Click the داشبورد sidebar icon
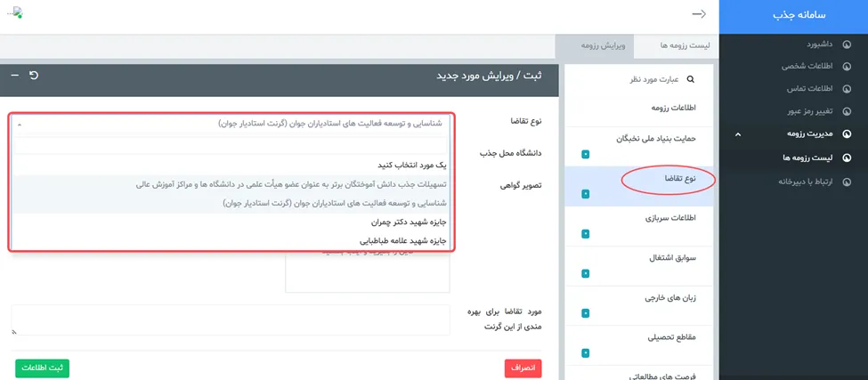 [x=847, y=44]
